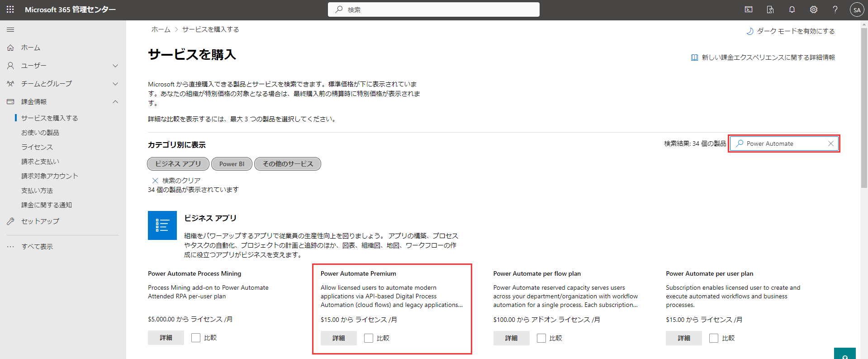Click the X icon beside 検索のクリア
The width and height of the screenshot is (868, 359).
155,181
